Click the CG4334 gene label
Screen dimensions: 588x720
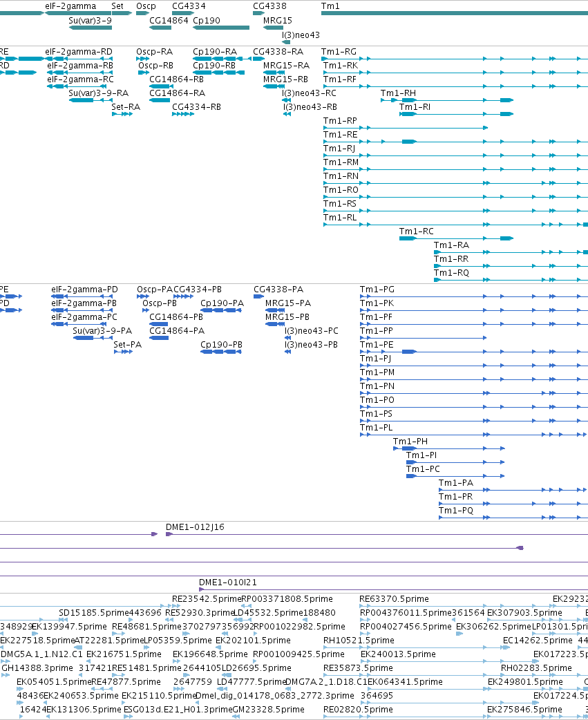[189, 6]
